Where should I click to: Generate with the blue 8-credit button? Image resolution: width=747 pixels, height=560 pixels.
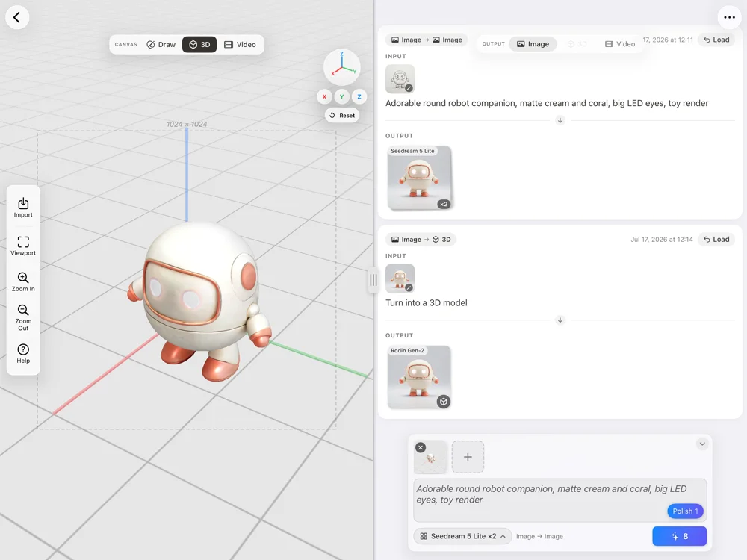(679, 536)
